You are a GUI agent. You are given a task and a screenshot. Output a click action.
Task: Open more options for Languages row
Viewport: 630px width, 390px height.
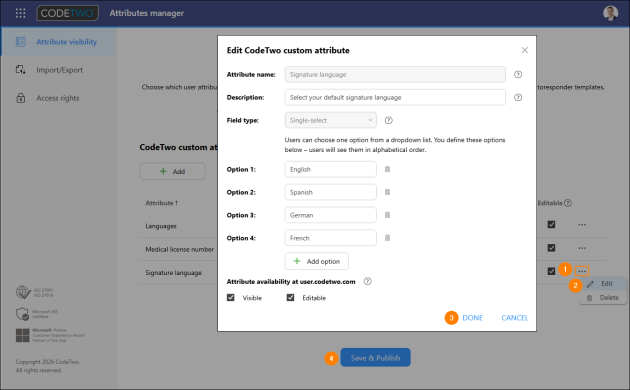[x=582, y=225]
